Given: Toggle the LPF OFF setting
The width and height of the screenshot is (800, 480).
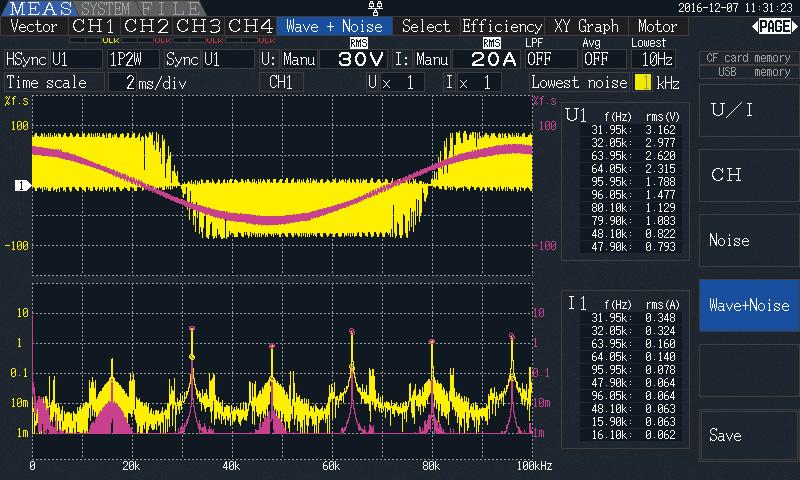Looking at the screenshot, I should coord(551,59).
